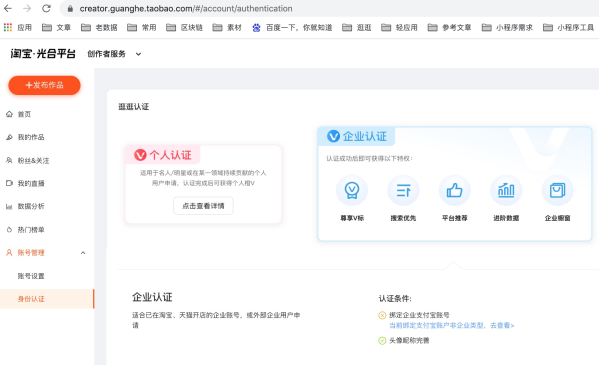Click the browser forward arrow
The width and height of the screenshot is (599, 365).
(27, 8)
